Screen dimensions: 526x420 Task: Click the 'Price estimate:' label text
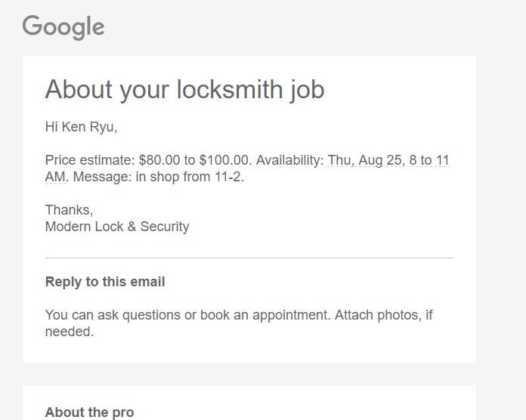coord(90,160)
